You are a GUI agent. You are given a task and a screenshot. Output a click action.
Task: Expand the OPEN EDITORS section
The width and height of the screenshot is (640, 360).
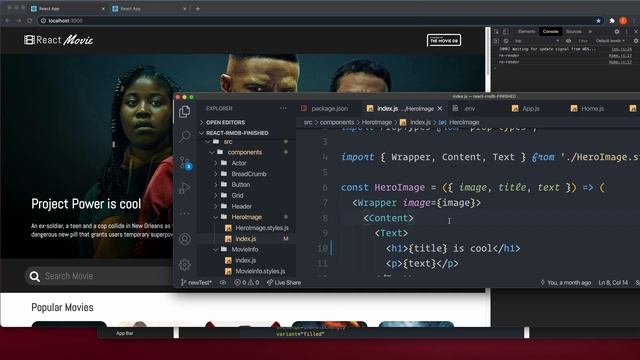[x=225, y=122]
